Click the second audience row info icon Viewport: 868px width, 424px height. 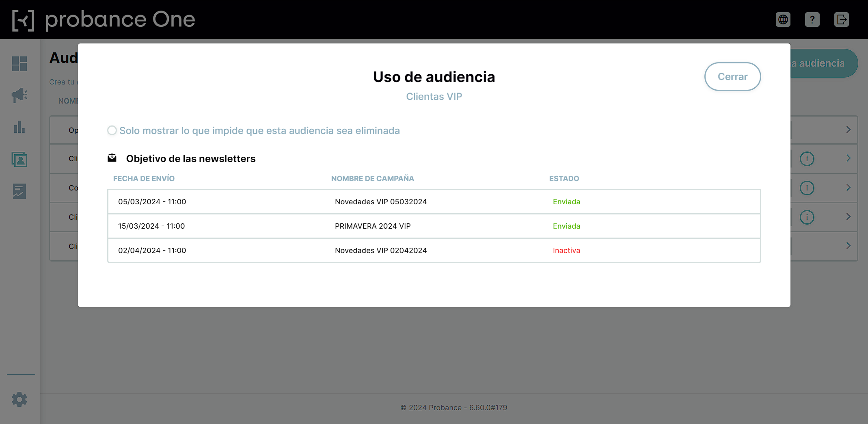coord(807,188)
